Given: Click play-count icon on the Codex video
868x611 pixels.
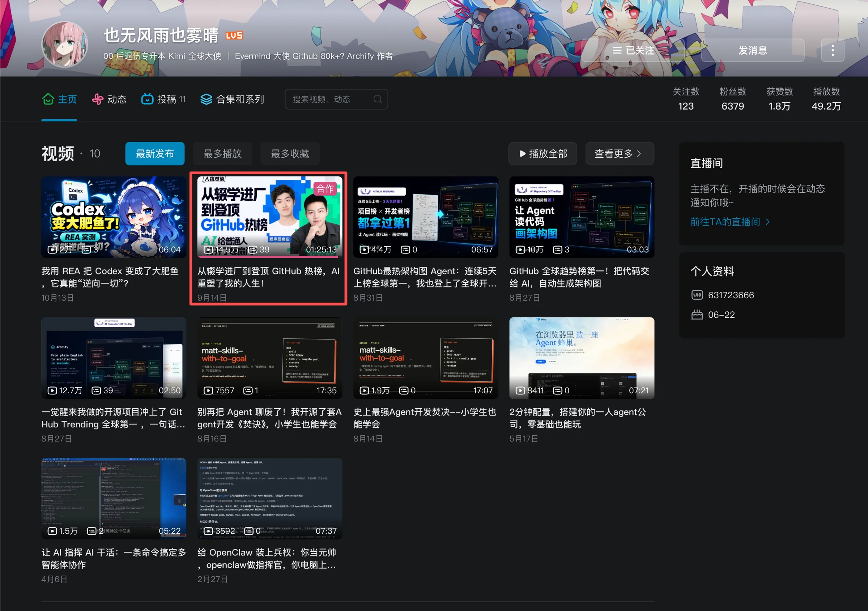Looking at the screenshot, I should click(x=52, y=249).
